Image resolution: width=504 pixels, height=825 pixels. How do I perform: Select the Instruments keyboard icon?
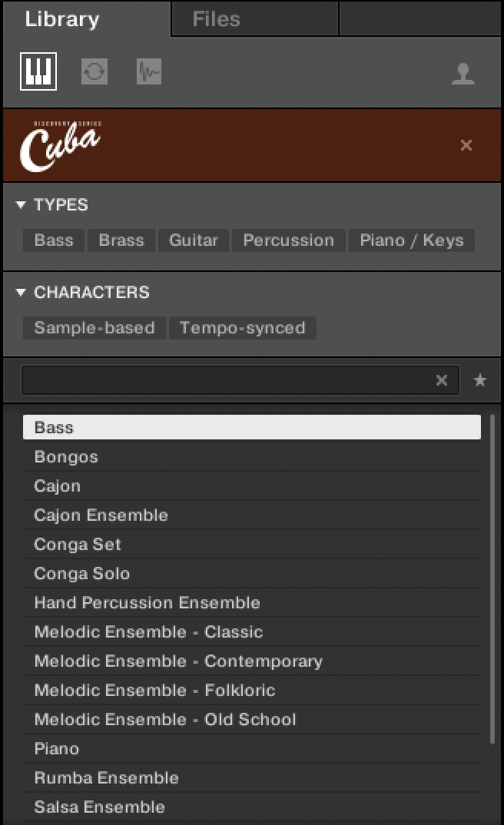(38, 72)
